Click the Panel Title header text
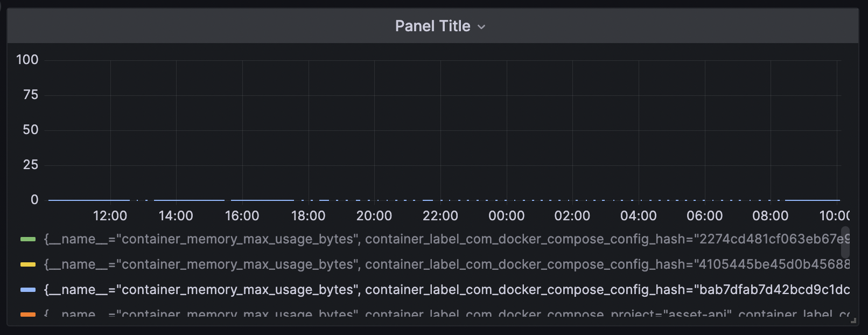 [x=432, y=26]
